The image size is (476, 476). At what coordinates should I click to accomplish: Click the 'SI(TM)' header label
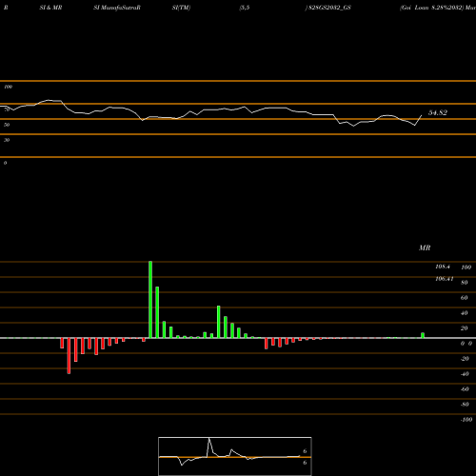(x=181, y=8)
